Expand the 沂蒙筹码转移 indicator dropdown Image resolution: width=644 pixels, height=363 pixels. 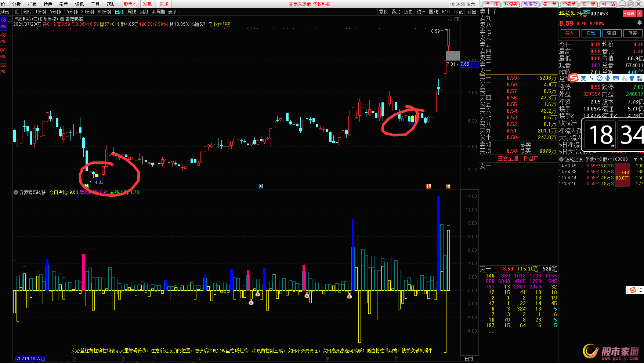click(16, 192)
